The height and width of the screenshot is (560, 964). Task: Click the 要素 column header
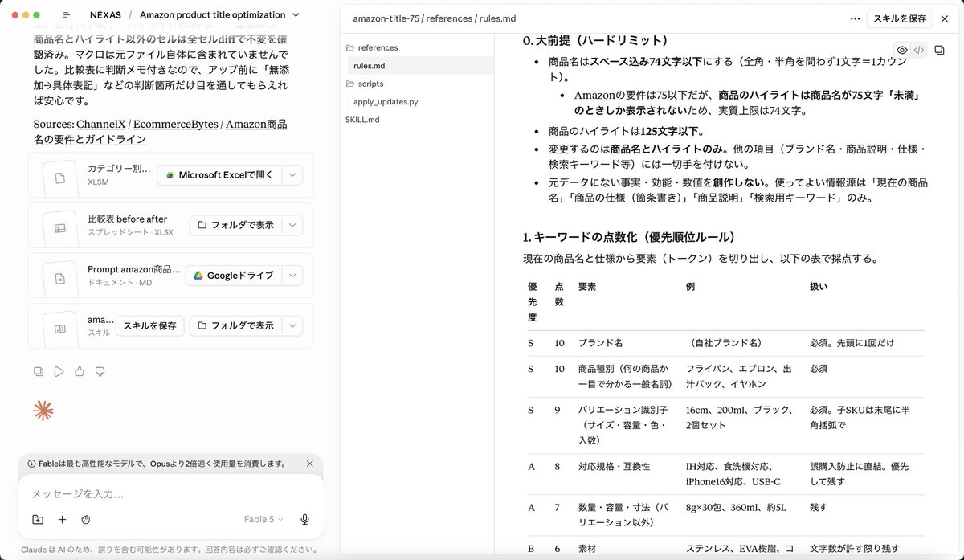pos(587,286)
